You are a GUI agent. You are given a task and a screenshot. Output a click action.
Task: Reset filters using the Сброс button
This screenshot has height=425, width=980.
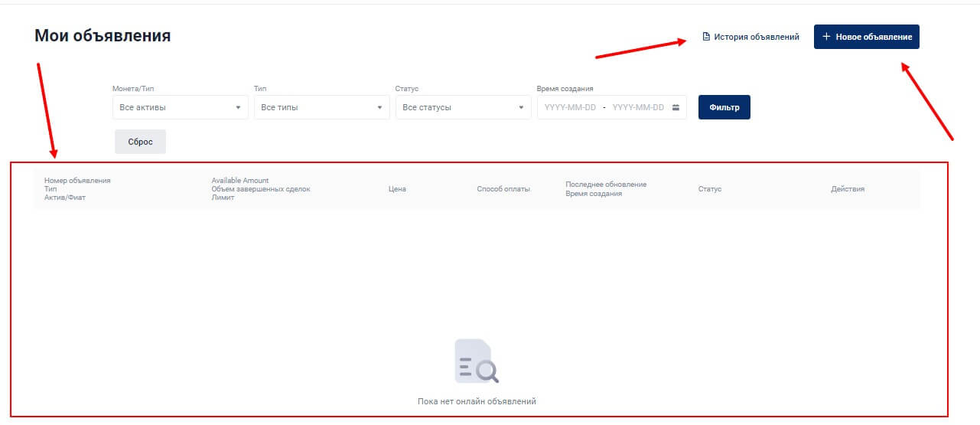(x=140, y=142)
